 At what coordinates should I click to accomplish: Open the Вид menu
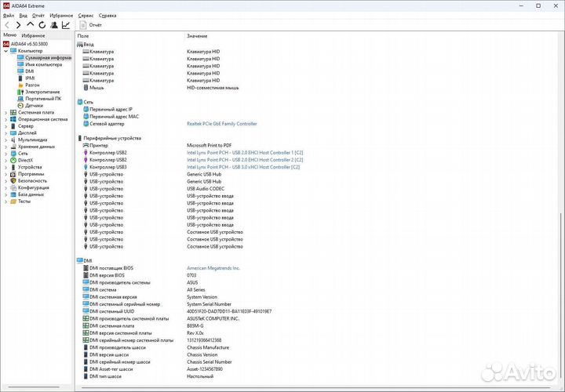(x=23, y=16)
